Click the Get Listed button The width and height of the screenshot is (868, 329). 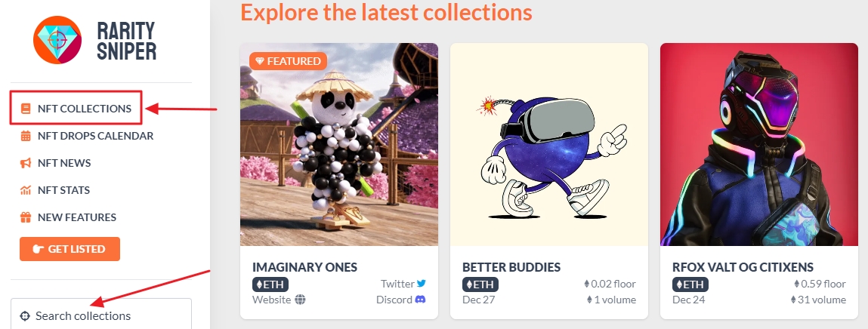70,249
